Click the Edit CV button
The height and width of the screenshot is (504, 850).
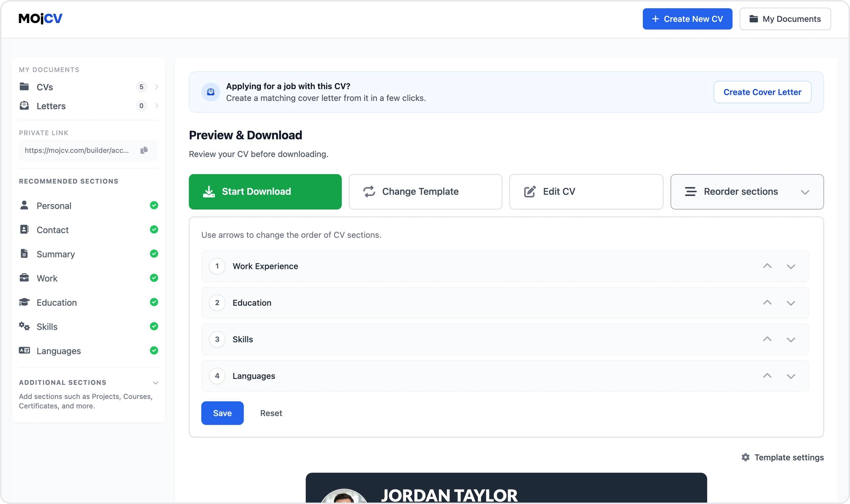point(586,191)
